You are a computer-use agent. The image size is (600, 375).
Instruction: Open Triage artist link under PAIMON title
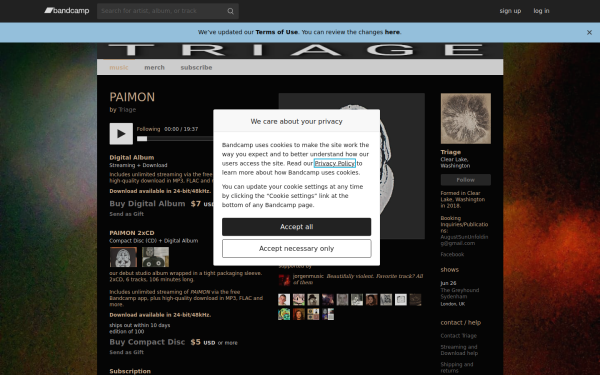pos(127,110)
